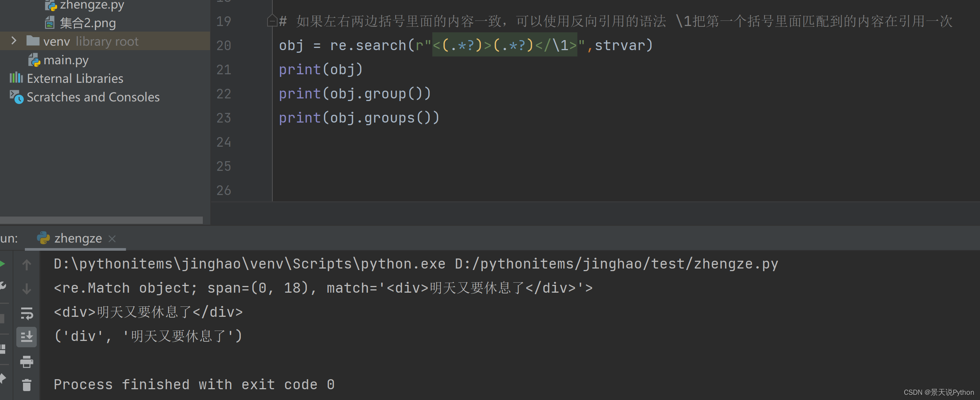Click the 集合2.png image file icon

(49, 23)
